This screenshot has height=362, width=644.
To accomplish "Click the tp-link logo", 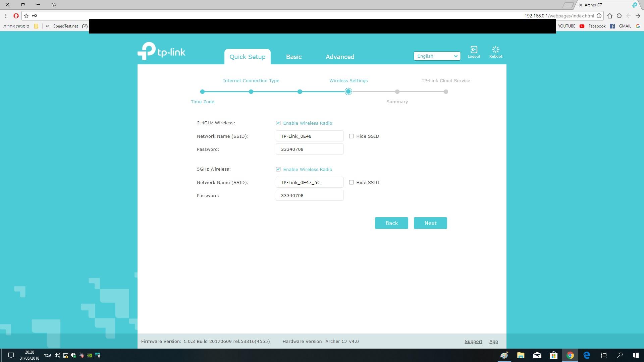I will point(161,51).
